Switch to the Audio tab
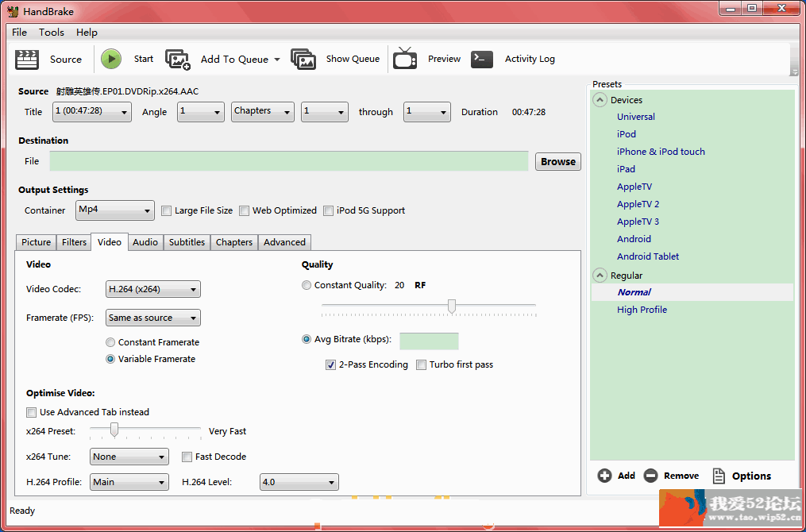This screenshot has width=806, height=532. 145,242
